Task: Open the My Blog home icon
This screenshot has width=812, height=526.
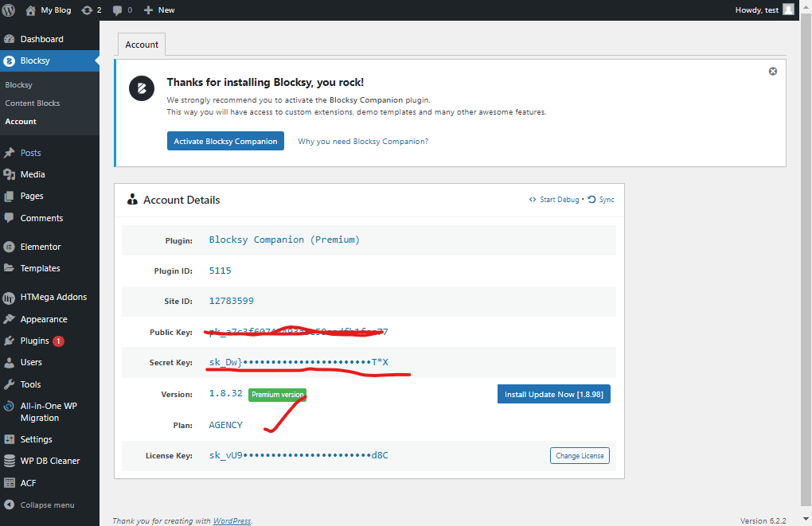Action: pyautogui.click(x=30, y=10)
